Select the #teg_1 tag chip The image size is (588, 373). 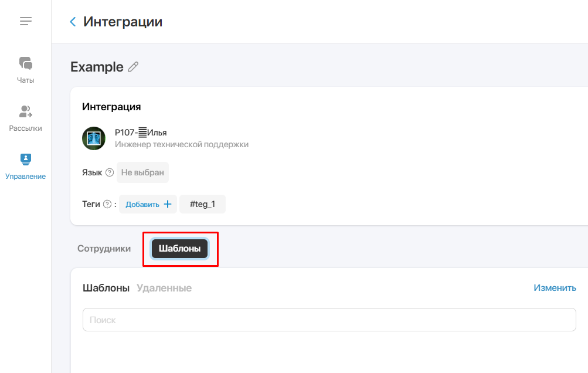tap(202, 204)
